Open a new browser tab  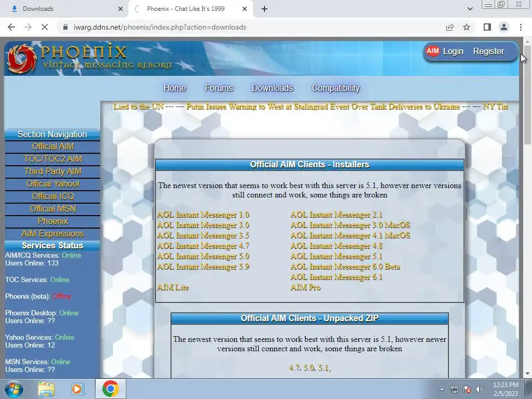pyautogui.click(x=264, y=9)
